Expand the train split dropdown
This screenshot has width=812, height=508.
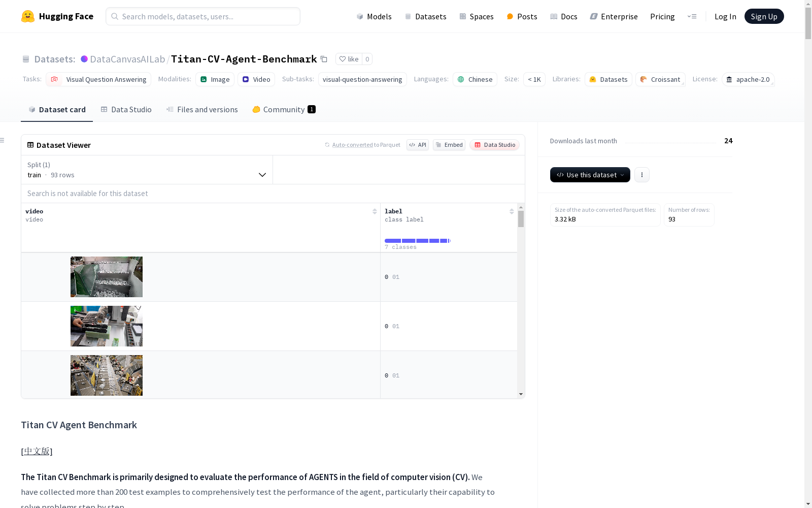[147, 170]
